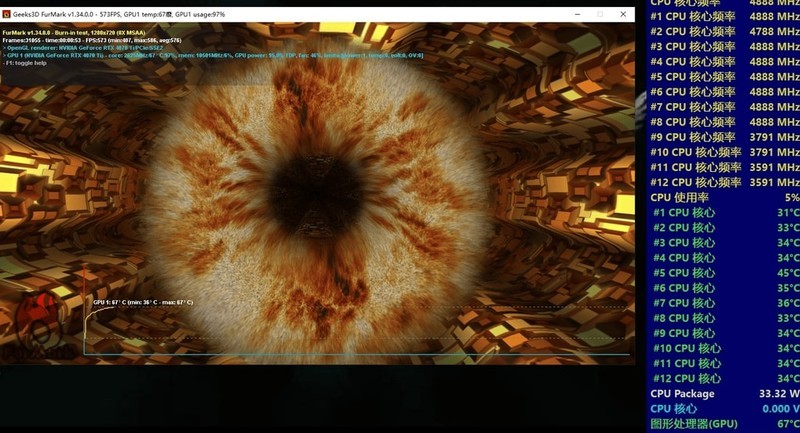Select the '#8 CPU 核心频率' row
Screen dimensions: 800x433
pos(725,122)
